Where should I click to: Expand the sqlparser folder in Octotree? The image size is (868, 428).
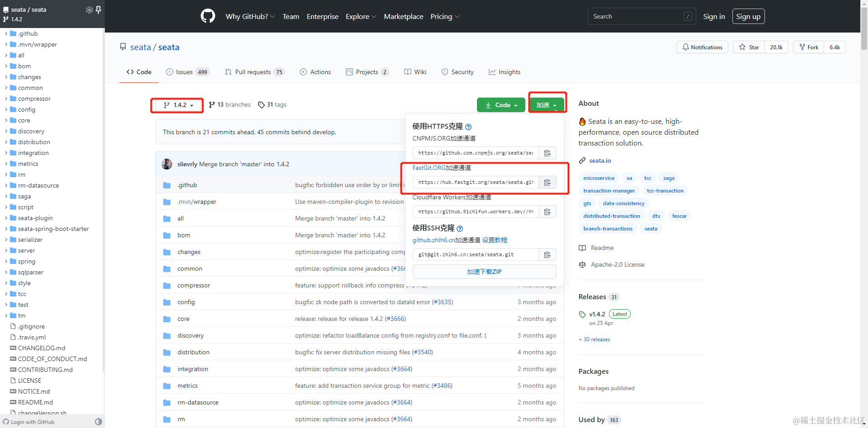6,272
